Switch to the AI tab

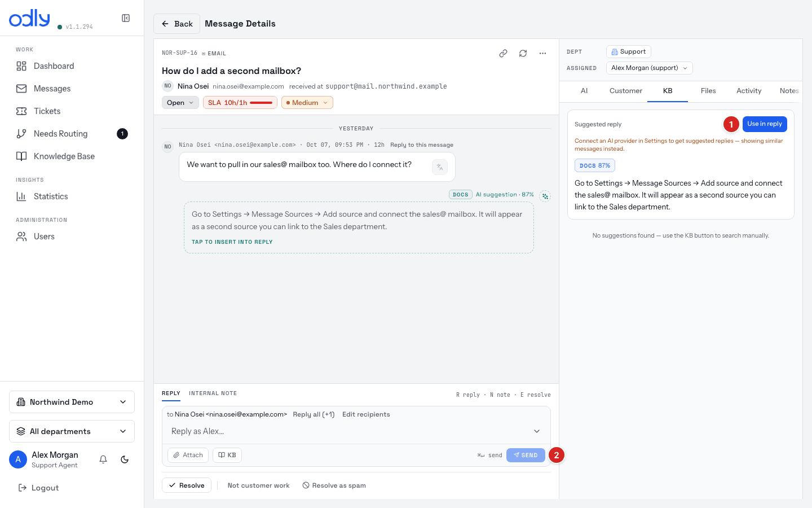pyautogui.click(x=584, y=91)
